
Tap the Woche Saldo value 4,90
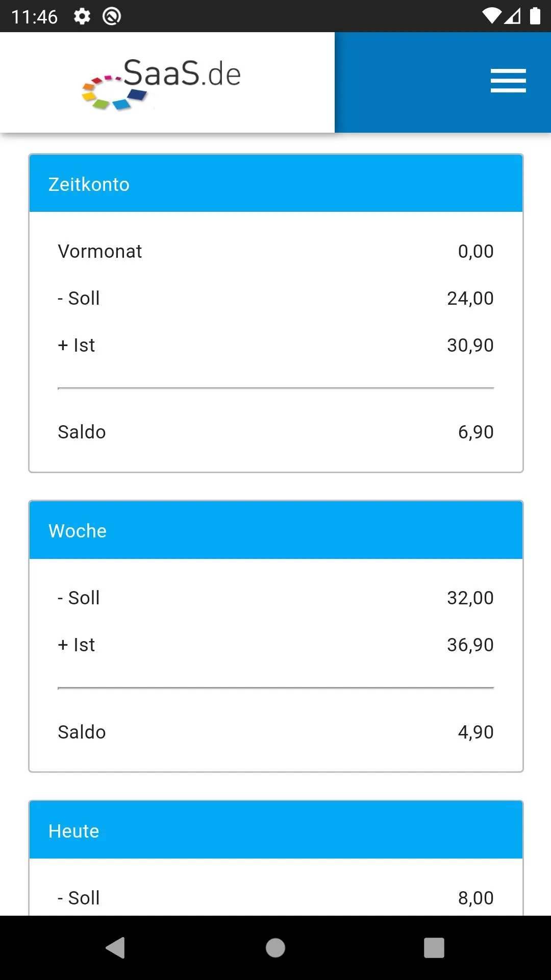[x=476, y=732]
